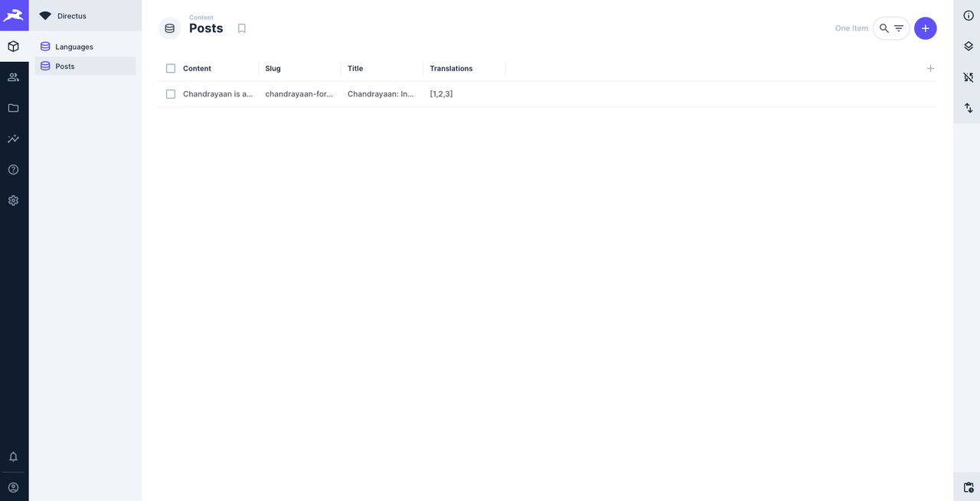The height and width of the screenshot is (501, 980).
Task: Open the User Directory module
Action: coord(14,77)
